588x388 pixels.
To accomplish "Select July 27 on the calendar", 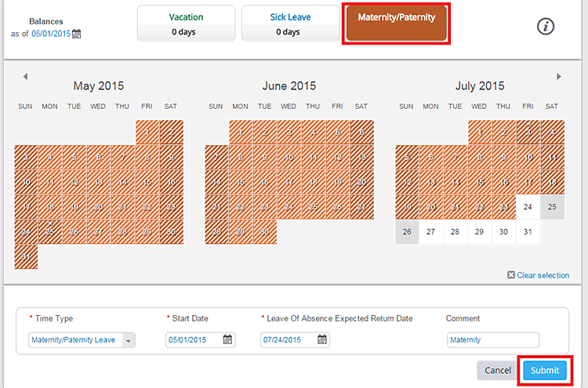I will (x=431, y=232).
